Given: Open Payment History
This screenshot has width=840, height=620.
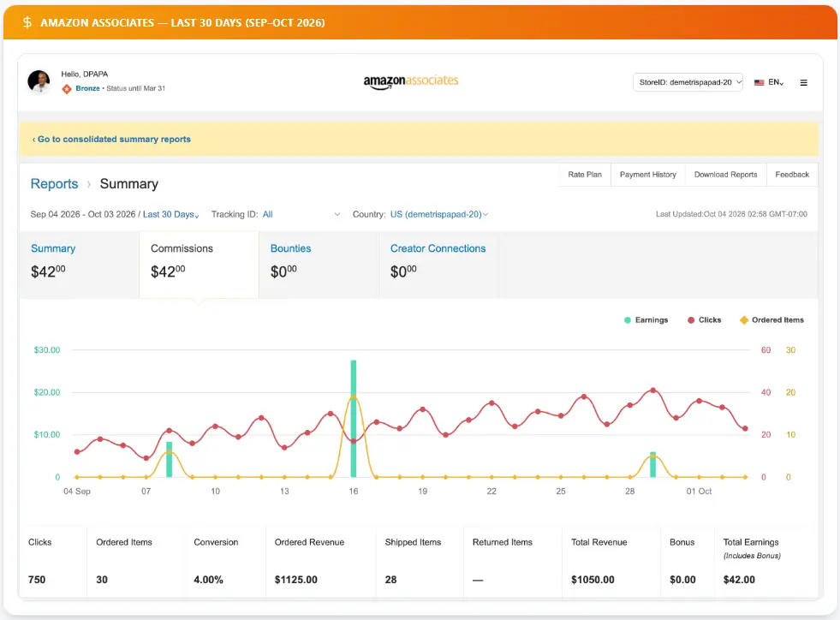Looking at the screenshot, I should tap(647, 175).
